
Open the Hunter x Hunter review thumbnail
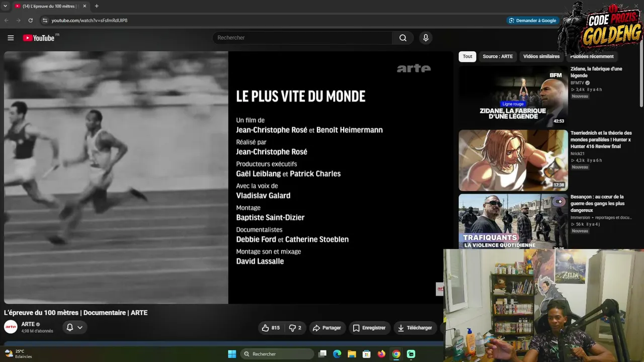[513, 160]
